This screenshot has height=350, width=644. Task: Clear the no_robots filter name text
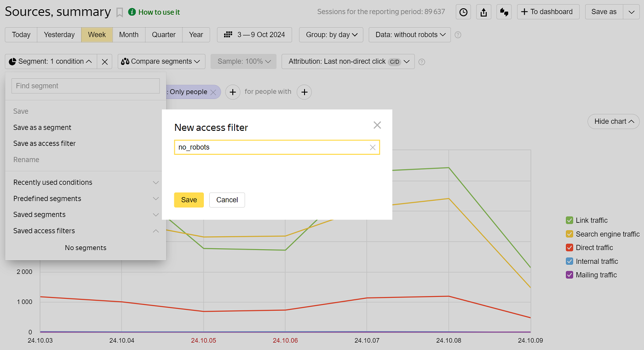click(373, 147)
